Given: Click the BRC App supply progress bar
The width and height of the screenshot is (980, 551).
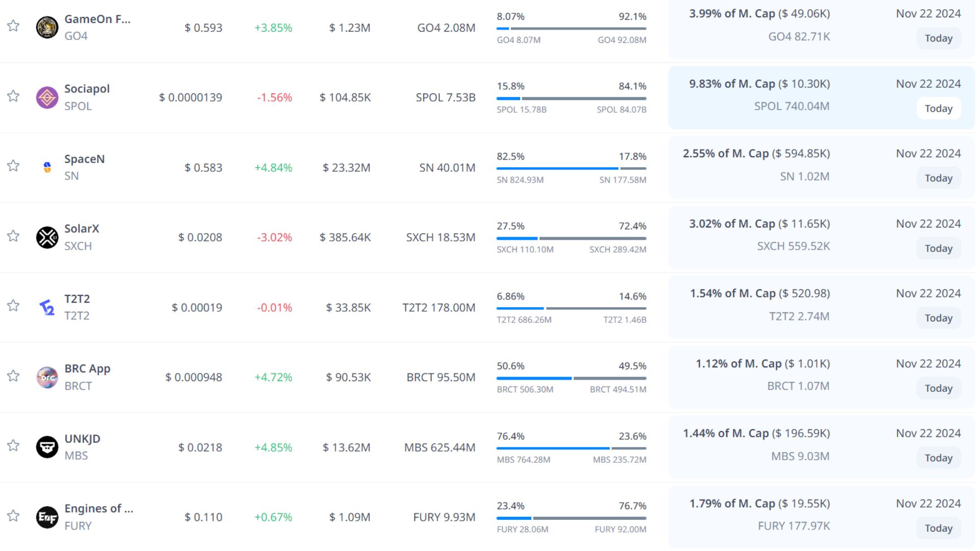Looking at the screenshot, I should coord(571,379).
